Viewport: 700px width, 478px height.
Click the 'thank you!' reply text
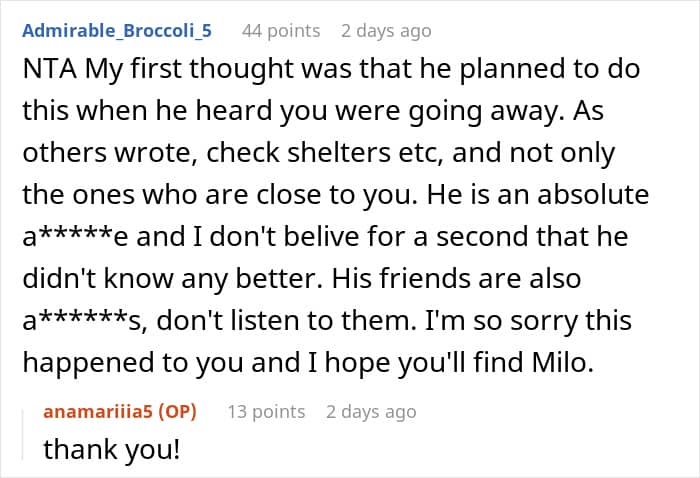pos(112,449)
